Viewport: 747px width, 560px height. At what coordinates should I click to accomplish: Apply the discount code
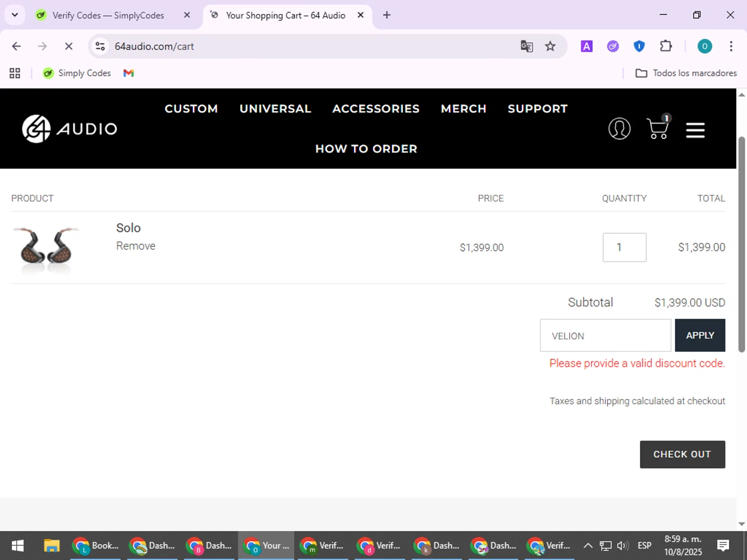pyautogui.click(x=700, y=336)
